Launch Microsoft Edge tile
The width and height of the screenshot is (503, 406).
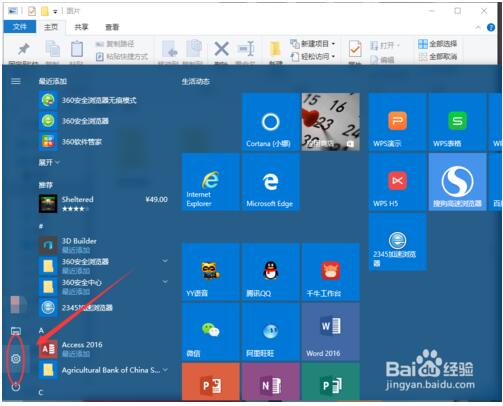coord(271,182)
